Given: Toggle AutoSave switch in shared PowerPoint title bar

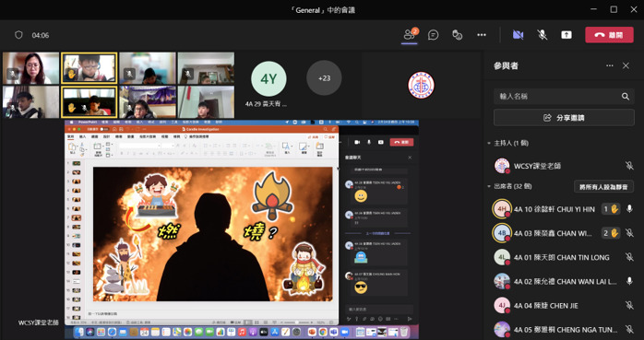Looking at the screenshot, I should coord(104,129).
